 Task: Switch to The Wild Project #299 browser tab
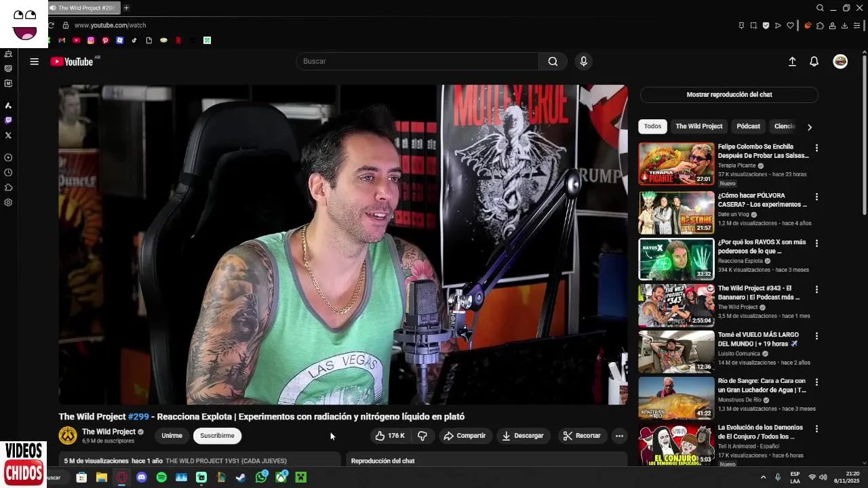(x=83, y=8)
